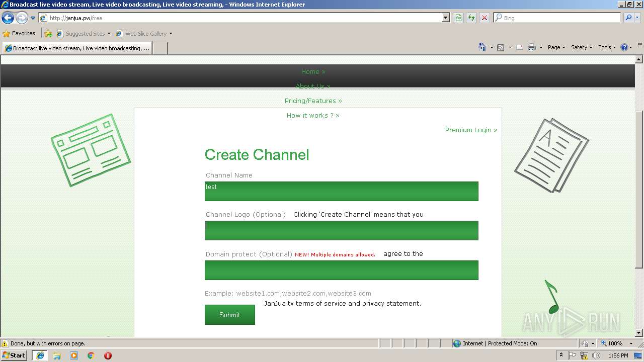The image size is (644, 362).
Task: Click the Domain protect input field
Action: (342, 270)
